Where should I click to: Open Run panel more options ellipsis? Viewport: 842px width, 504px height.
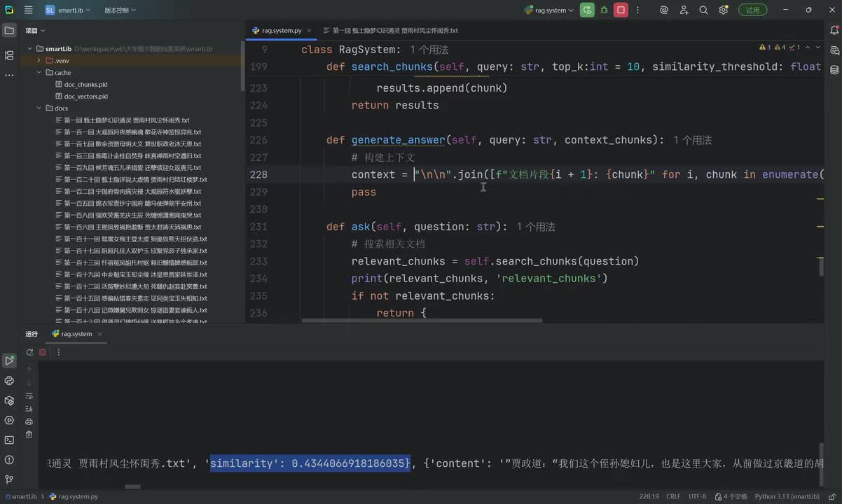[x=58, y=353]
